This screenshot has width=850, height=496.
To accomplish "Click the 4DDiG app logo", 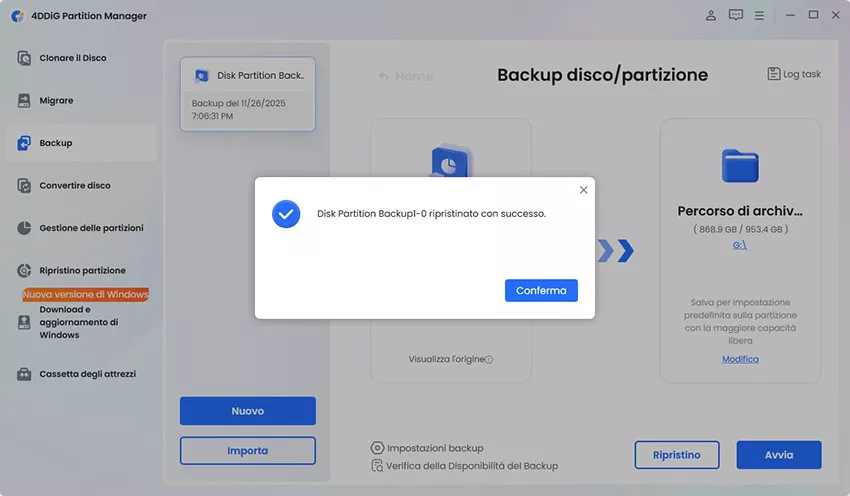I will click(17, 16).
